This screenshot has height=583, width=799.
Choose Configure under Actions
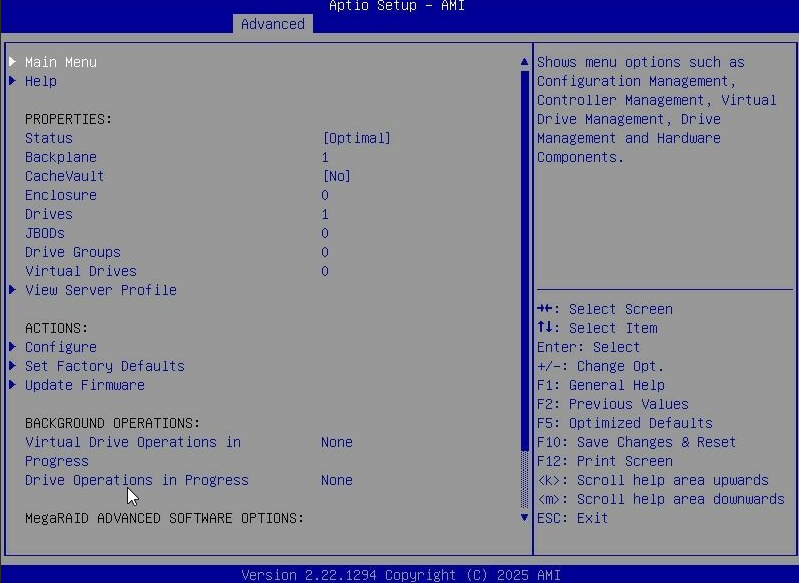61,347
